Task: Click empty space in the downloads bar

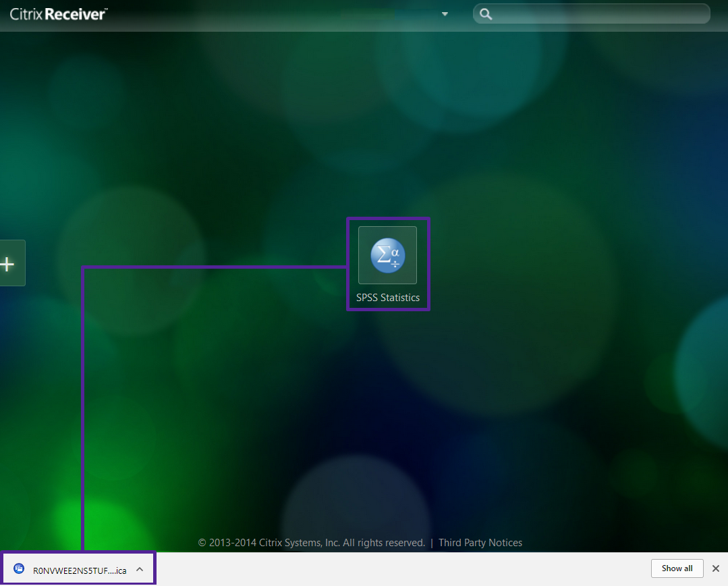Action: tap(405, 569)
